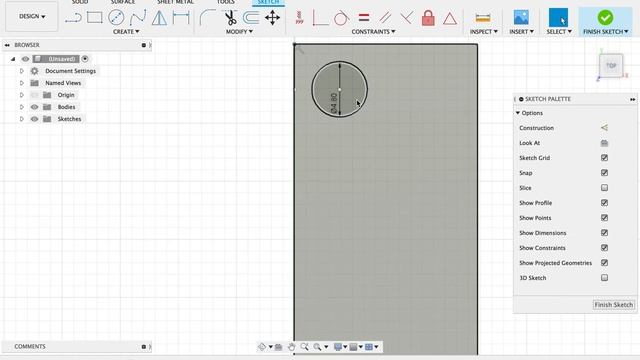
Task: Uncheck the Show Constraints checkbox
Action: point(604,248)
